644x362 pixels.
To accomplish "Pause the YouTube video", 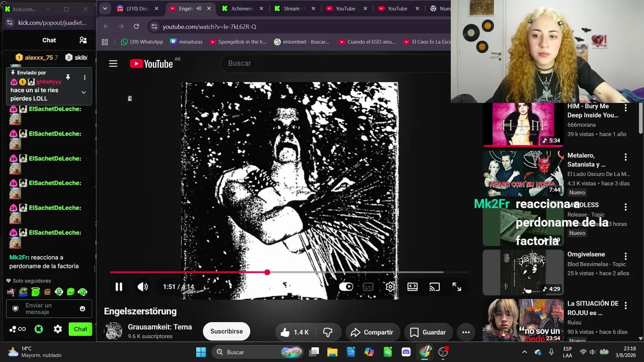I will point(119,287).
